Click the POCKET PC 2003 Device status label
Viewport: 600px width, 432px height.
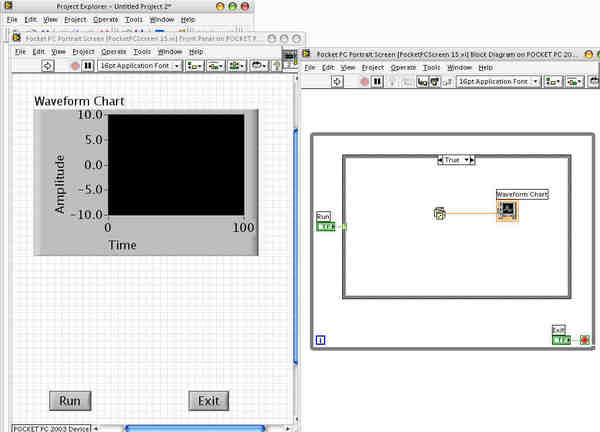click(51, 429)
